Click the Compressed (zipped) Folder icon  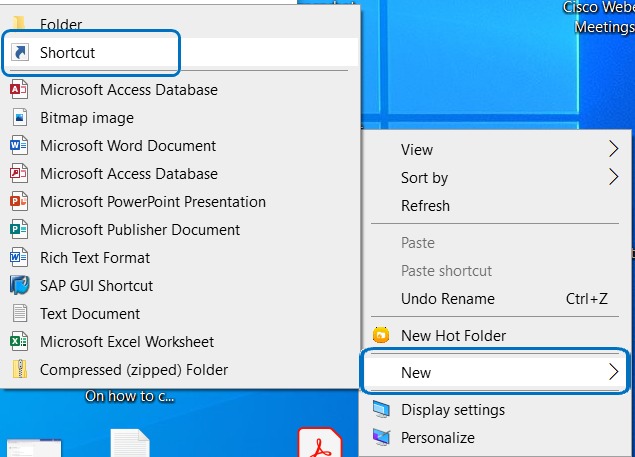click(19, 370)
